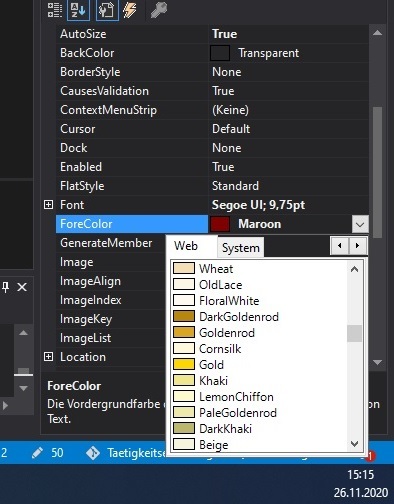Pick the Khaki color
The image size is (394, 504).
pyautogui.click(x=259, y=381)
